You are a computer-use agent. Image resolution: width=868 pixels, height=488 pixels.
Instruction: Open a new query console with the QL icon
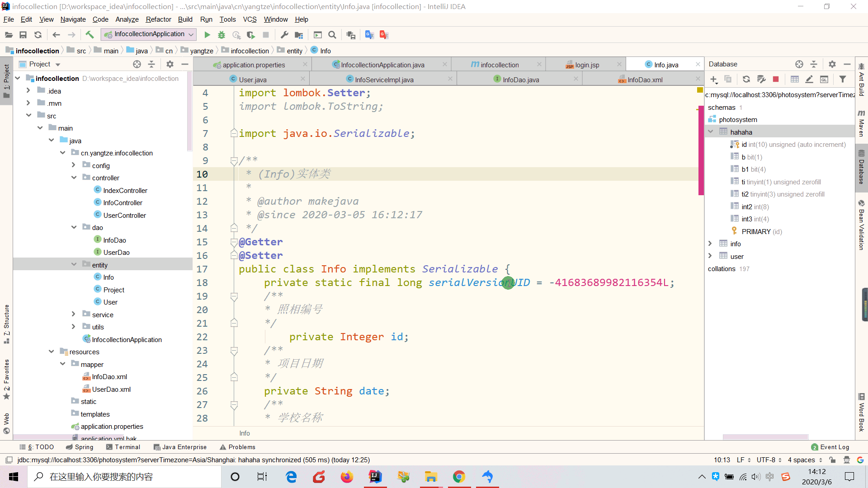point(824,79)
